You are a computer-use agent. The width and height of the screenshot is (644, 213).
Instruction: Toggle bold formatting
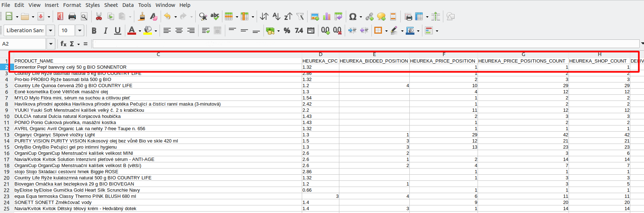pos(94,31)
